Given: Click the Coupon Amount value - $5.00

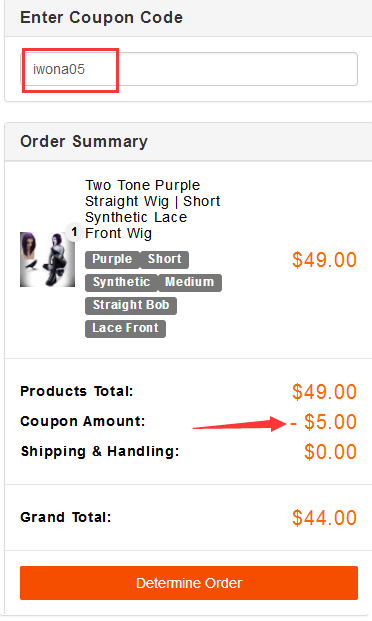Looking at the screenshot, I should pyautogui.click(x=324, y=422).
